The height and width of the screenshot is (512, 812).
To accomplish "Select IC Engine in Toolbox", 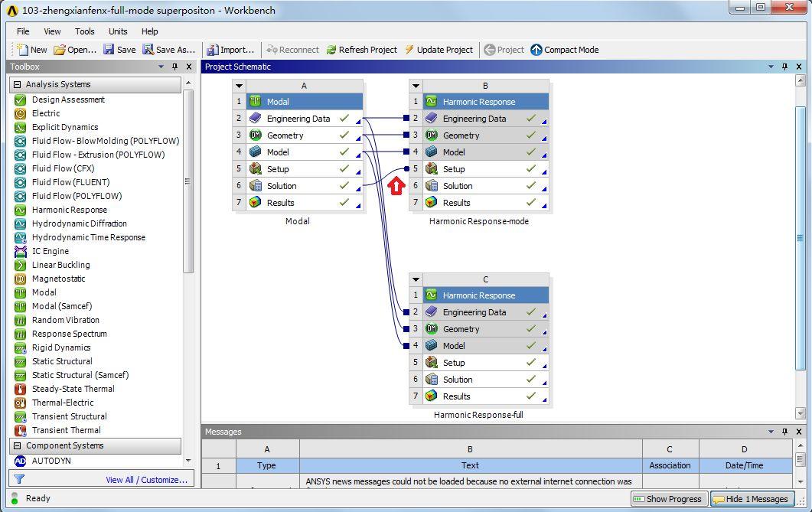I will click(51, 251).
